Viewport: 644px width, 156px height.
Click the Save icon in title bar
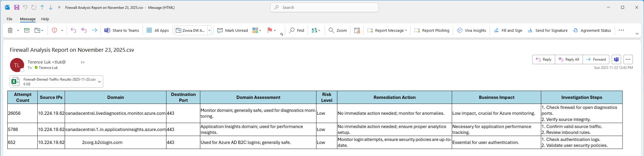[x=17, y=7]
